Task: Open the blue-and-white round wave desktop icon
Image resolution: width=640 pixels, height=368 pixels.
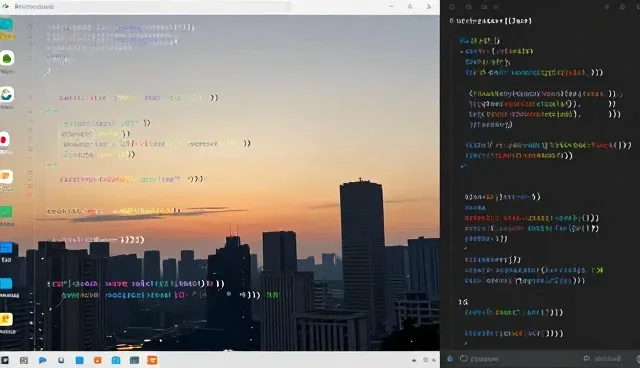Action: click(7, 95)
